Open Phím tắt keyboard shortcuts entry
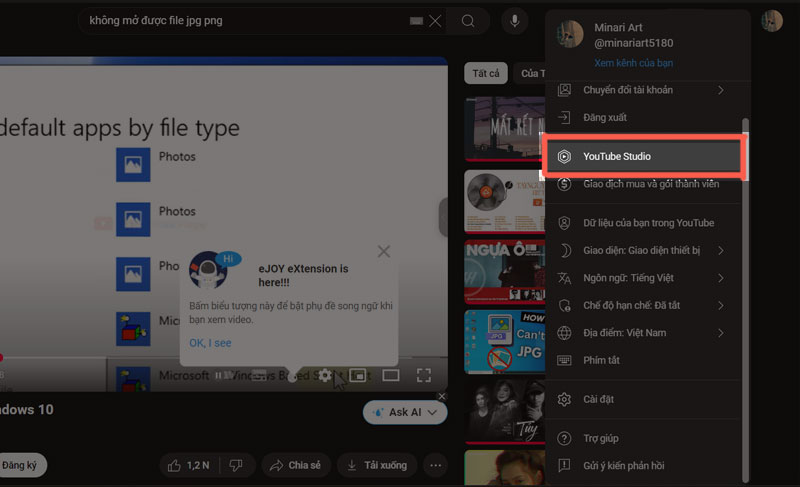Viewport: 800px width, 487px height. (x=643, y=360)
